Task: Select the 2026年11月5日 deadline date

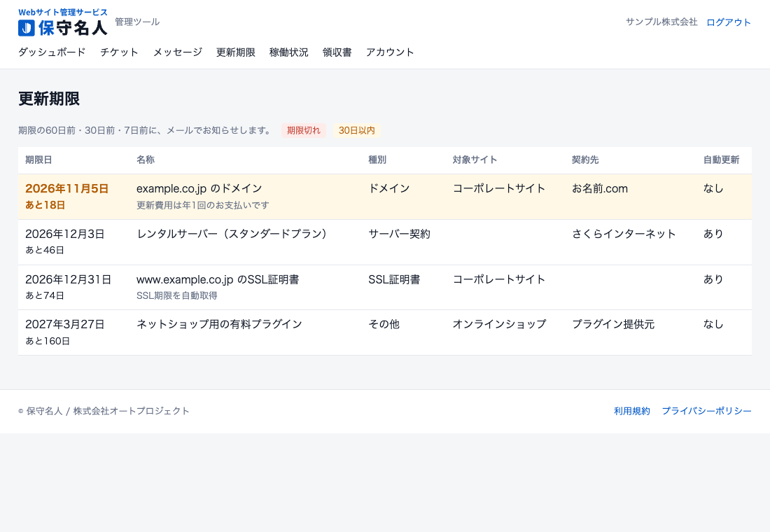Action: coord(66,188)
